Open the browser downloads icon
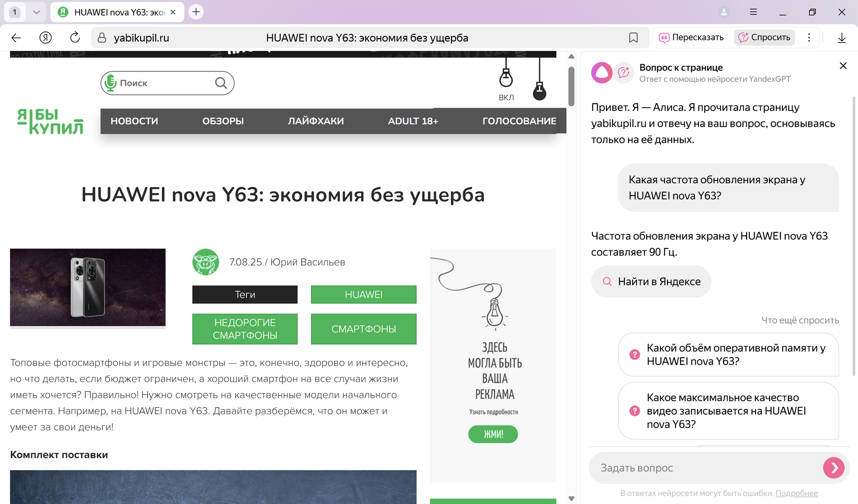The width and height of the screenshot is (858, 504). 841,38
